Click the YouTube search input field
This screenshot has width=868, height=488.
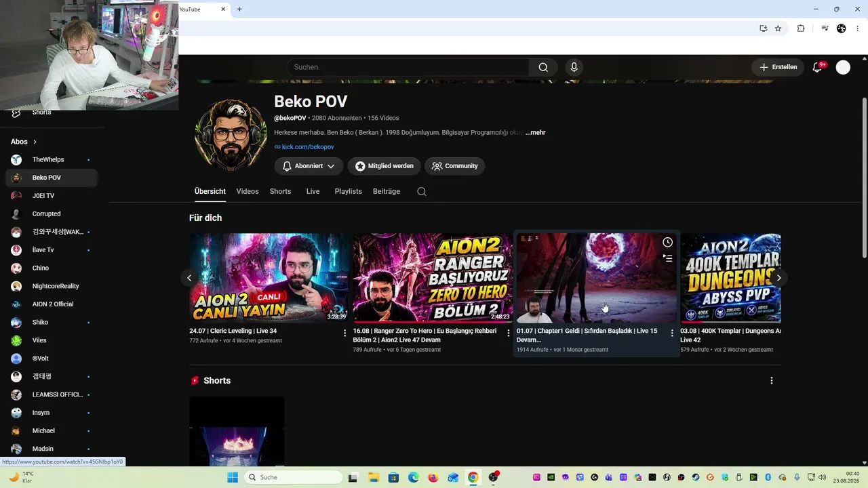408,67
